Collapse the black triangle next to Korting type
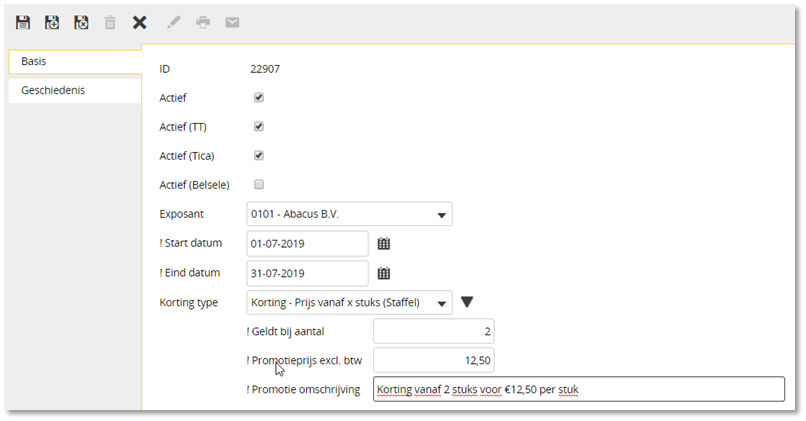 click(467, 302)
